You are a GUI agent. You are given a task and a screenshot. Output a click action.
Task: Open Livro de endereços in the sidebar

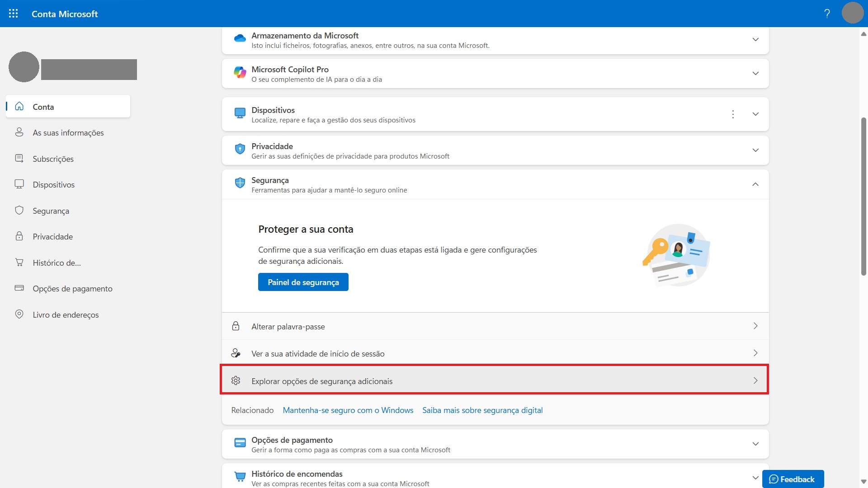click(68, 314)
